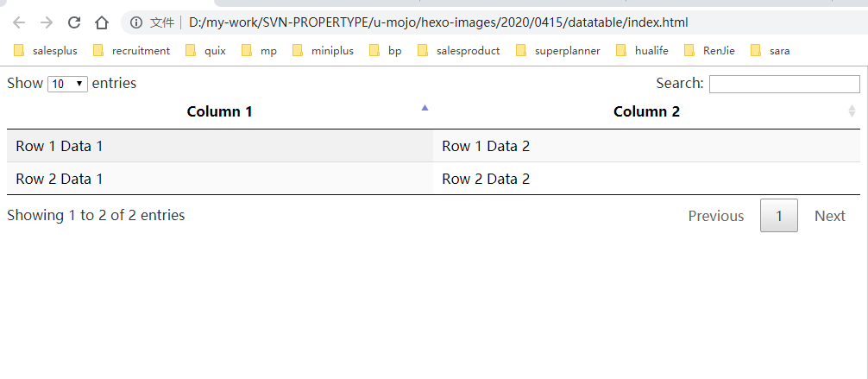Go to the Previous table page

(715, 216)
